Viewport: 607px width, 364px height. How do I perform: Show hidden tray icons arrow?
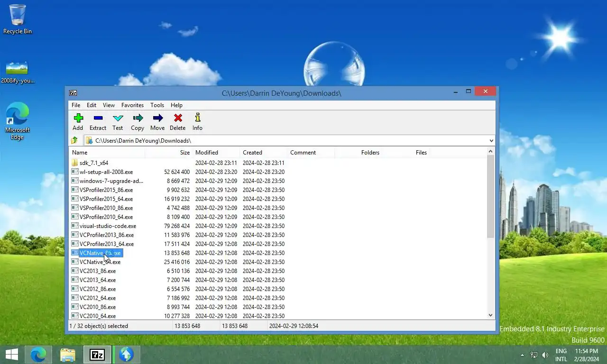[523, 355]
